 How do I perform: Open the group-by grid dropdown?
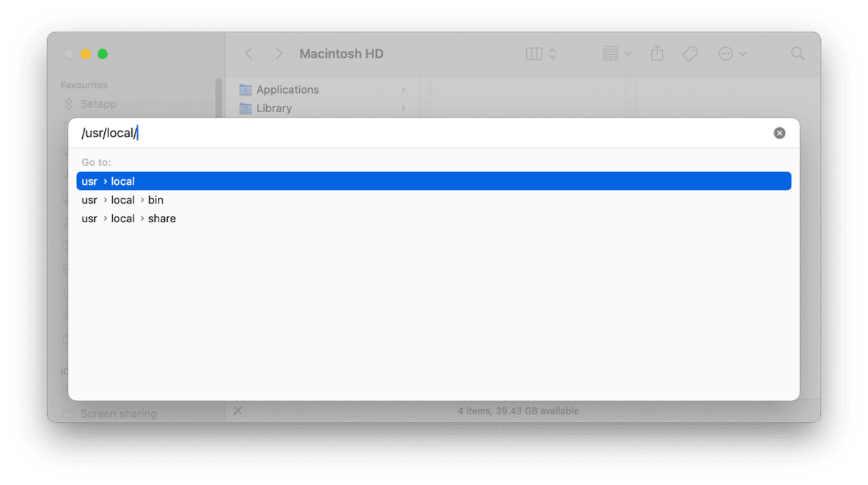[x=617, y=54]
